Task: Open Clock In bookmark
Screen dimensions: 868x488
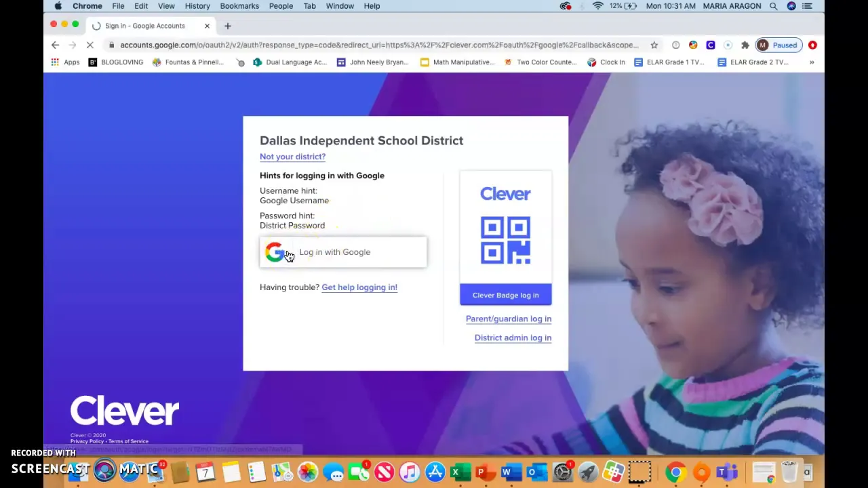Action: [x=606, y=62]
